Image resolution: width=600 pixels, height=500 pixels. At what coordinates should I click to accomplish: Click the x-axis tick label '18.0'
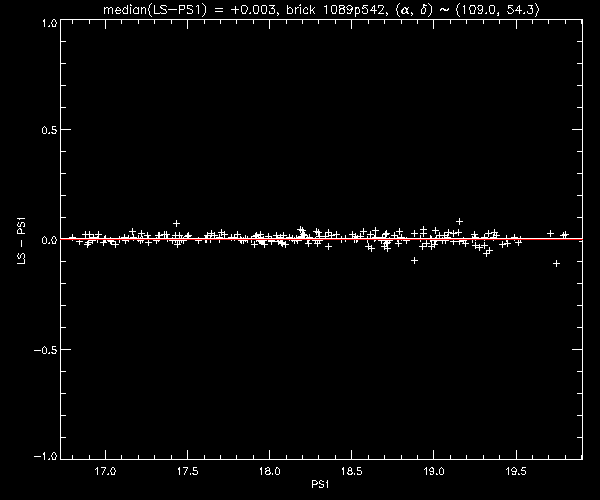tap(270, 471)
